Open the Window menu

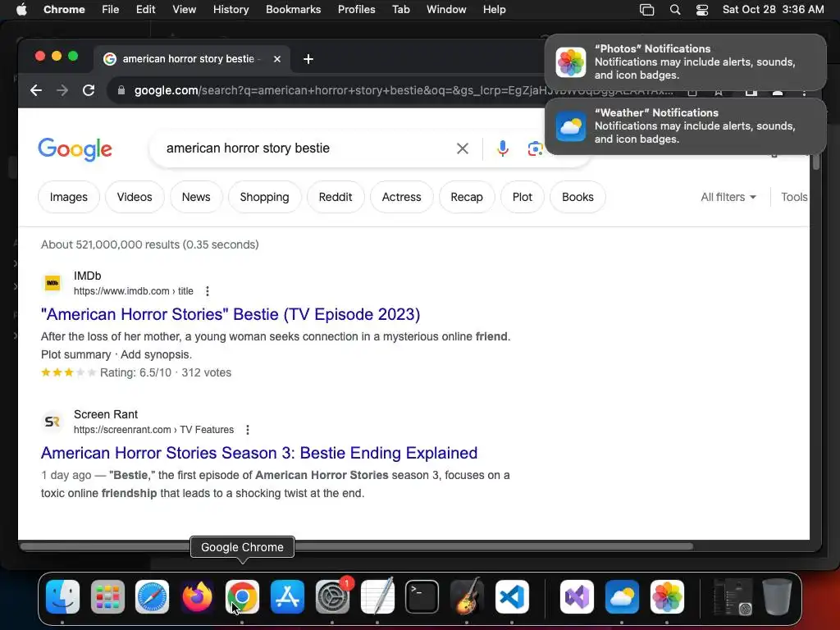pyautogui.click(x=446, y=10)
